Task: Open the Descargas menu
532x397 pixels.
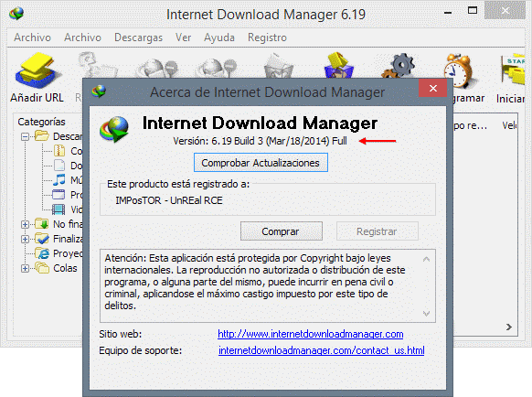Action: tap(138, 38)
